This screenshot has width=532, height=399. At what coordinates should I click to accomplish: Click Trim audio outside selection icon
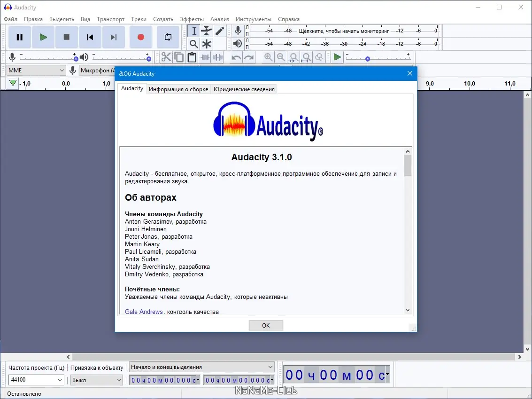coord(205,57)
